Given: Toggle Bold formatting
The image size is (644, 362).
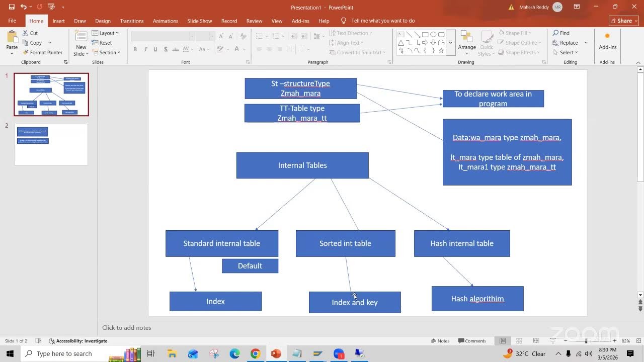Looking at the screenshot, I should coord(135,49).
